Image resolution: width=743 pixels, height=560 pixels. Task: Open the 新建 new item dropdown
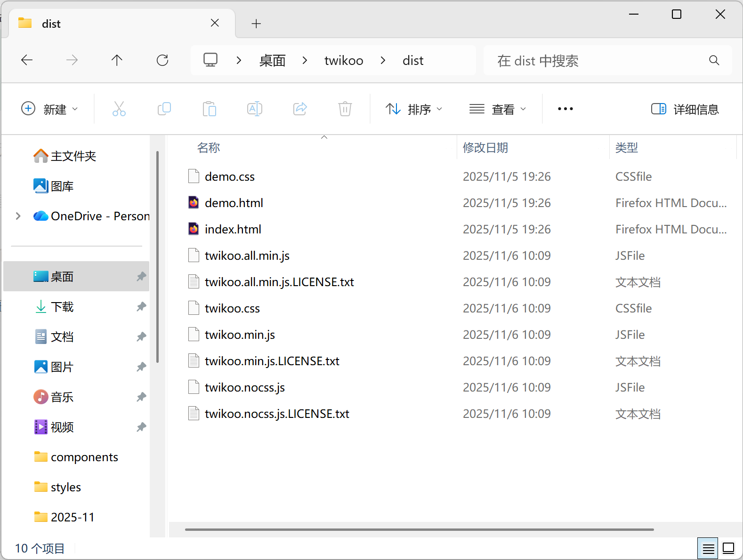click(49, 109)
